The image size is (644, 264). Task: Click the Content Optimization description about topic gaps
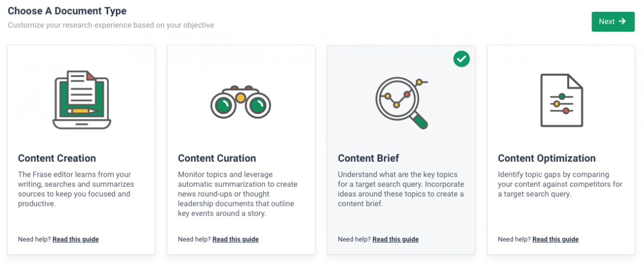click(x=560, y=184)
